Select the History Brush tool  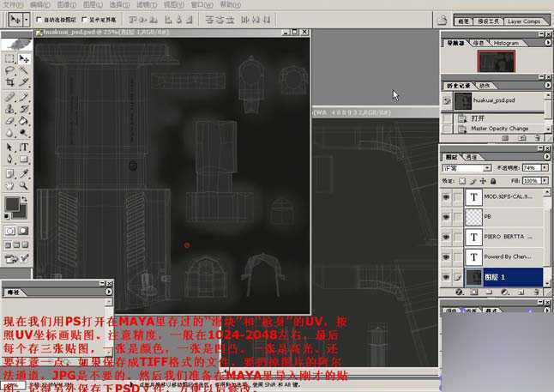24,109
